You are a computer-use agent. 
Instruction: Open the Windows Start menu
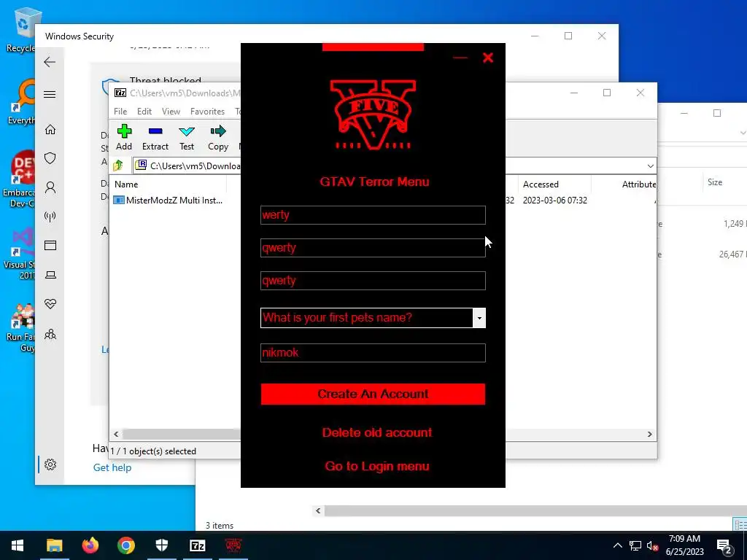(x=18, y=545)
